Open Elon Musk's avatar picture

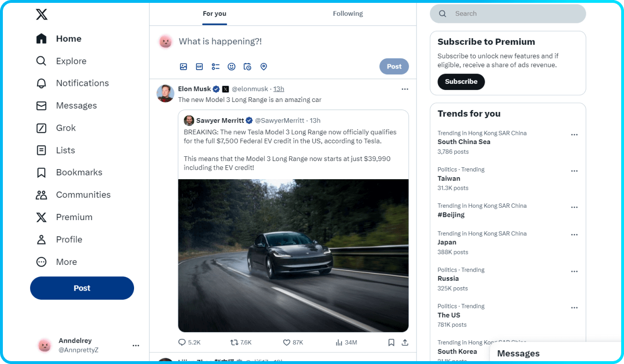click(165, 93)
